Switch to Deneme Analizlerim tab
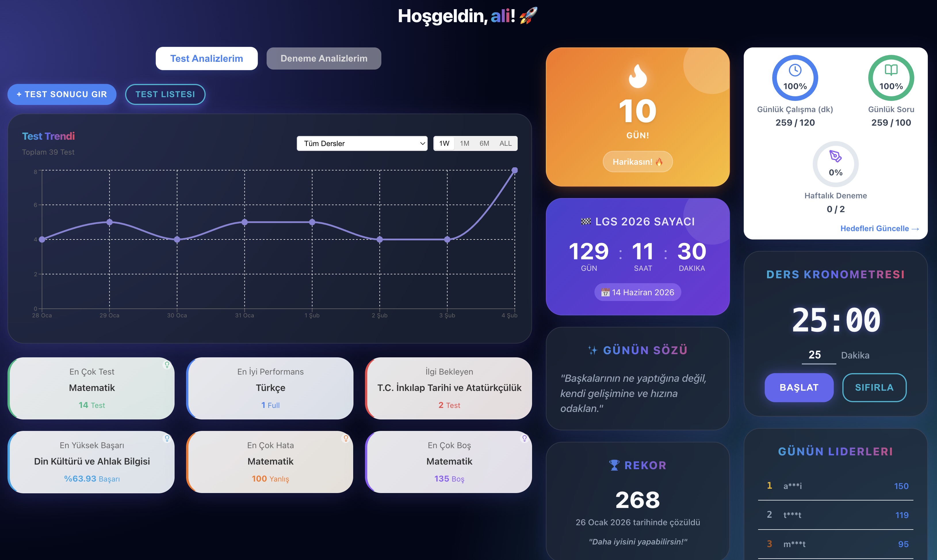 coord(324,58)
